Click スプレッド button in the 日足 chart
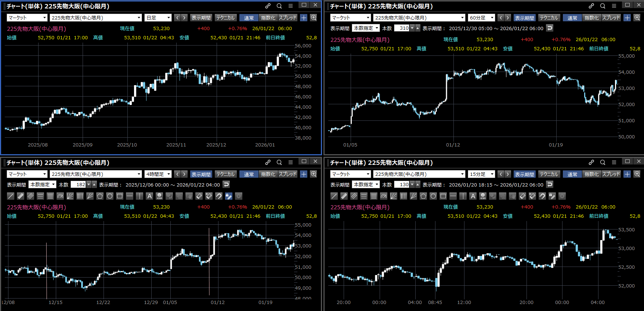 tap(287, 18)
